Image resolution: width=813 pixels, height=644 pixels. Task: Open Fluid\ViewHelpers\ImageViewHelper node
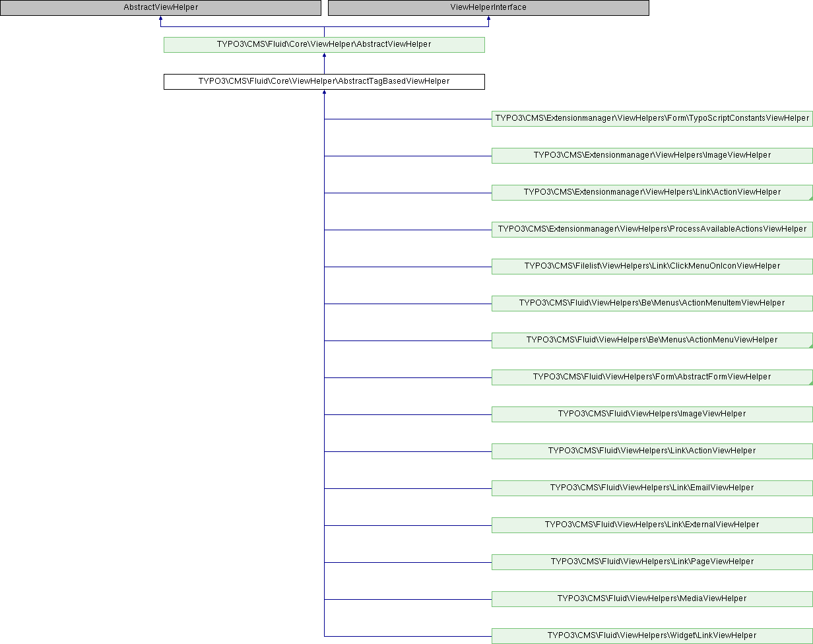(x=652, y=414)
